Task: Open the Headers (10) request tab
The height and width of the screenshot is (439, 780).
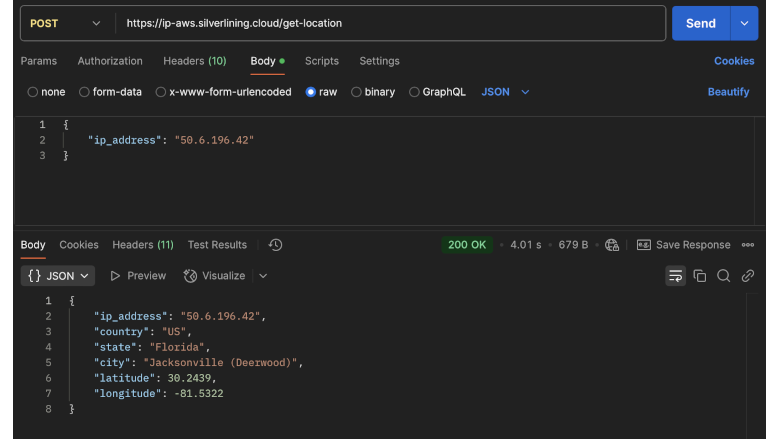Action: click(195, 61)
